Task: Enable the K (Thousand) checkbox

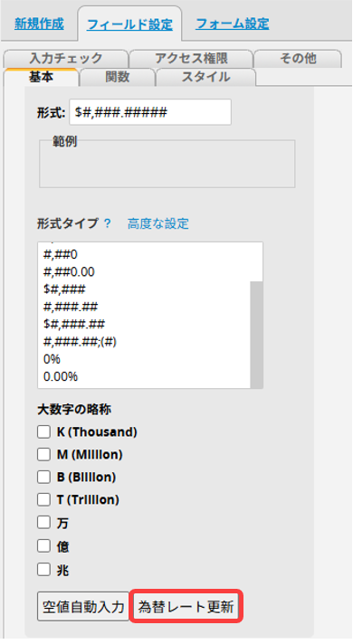Action: point(43,432)
